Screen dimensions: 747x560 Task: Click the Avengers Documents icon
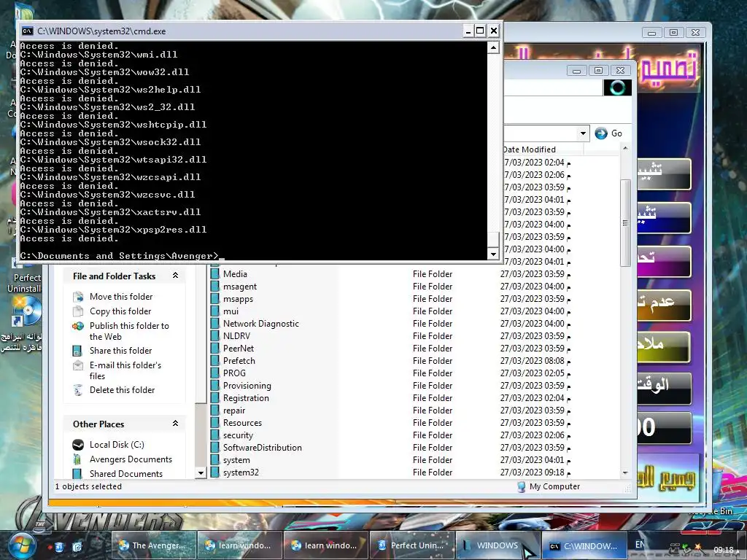coord(77,459)
